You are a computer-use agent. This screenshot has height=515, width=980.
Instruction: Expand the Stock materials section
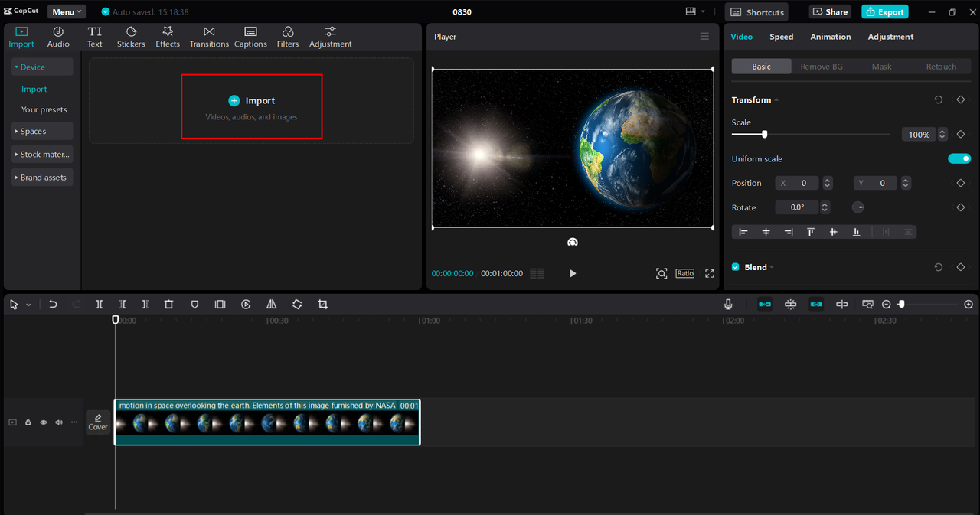42,154
